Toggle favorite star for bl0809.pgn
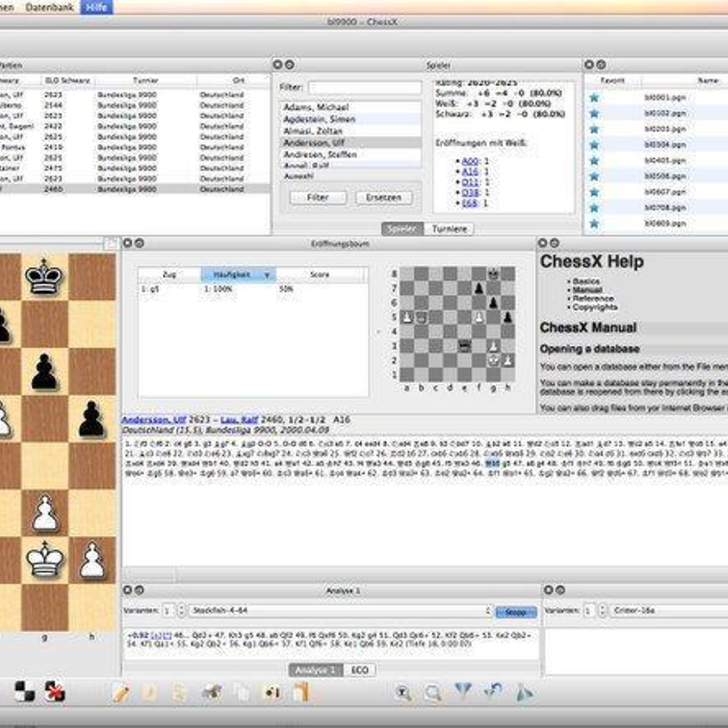Screen dimensions: 728x728 pyautogui.click(x=594, y=223)
